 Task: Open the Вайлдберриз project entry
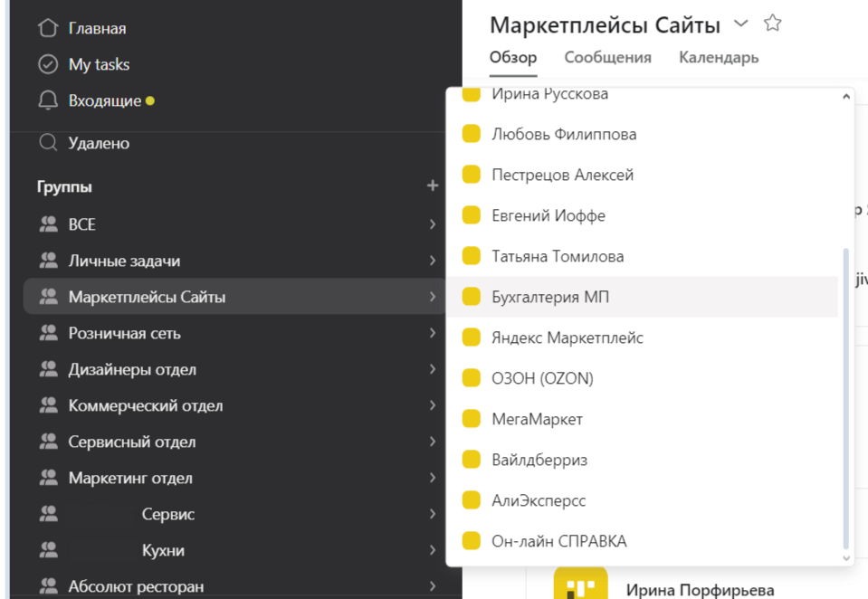pos(539,460)
